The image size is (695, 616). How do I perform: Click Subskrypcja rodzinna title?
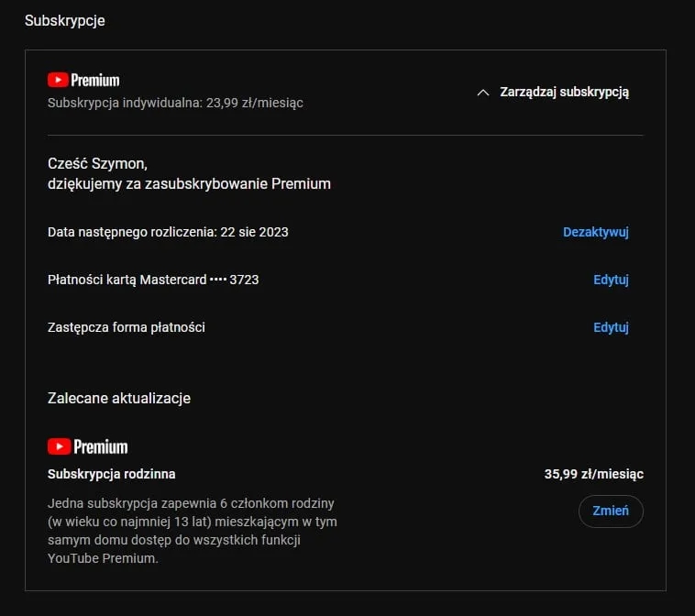(x=111, y=474)
